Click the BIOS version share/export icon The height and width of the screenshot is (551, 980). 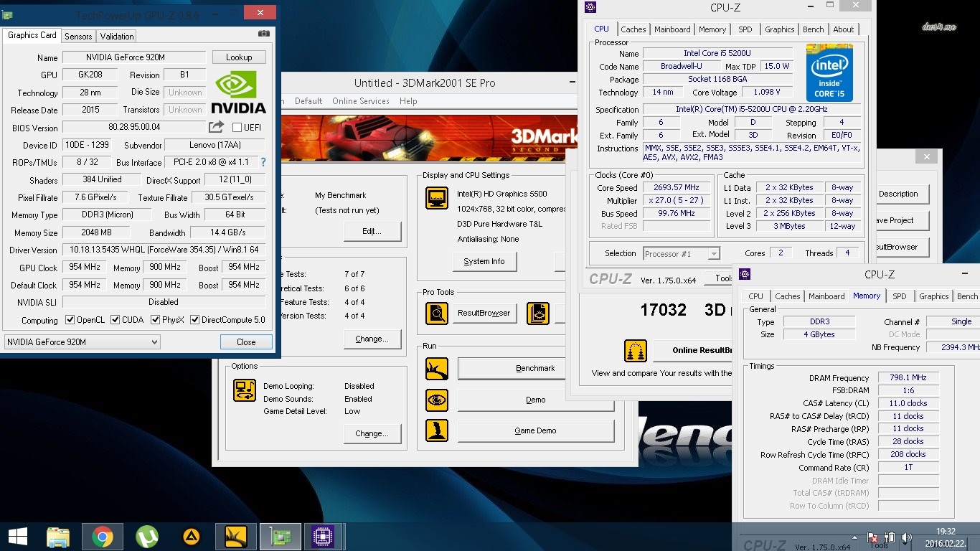point(216,127)
